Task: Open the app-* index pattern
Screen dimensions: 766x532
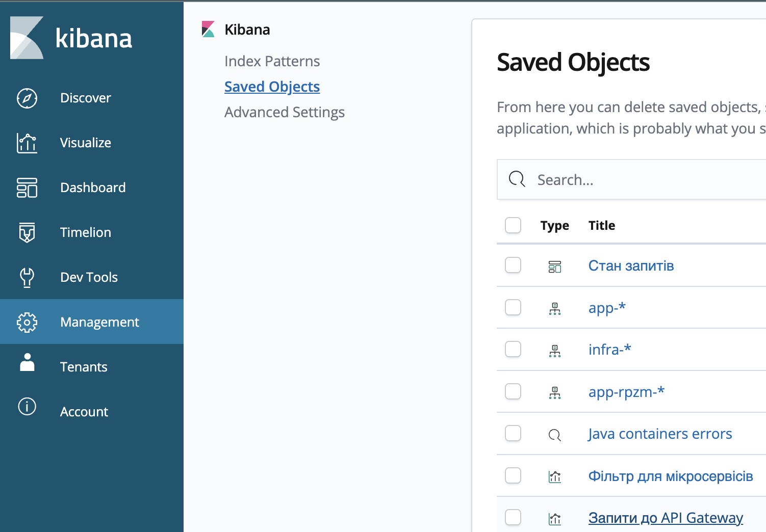Action: pyautogui.click(x=607, y=308)
